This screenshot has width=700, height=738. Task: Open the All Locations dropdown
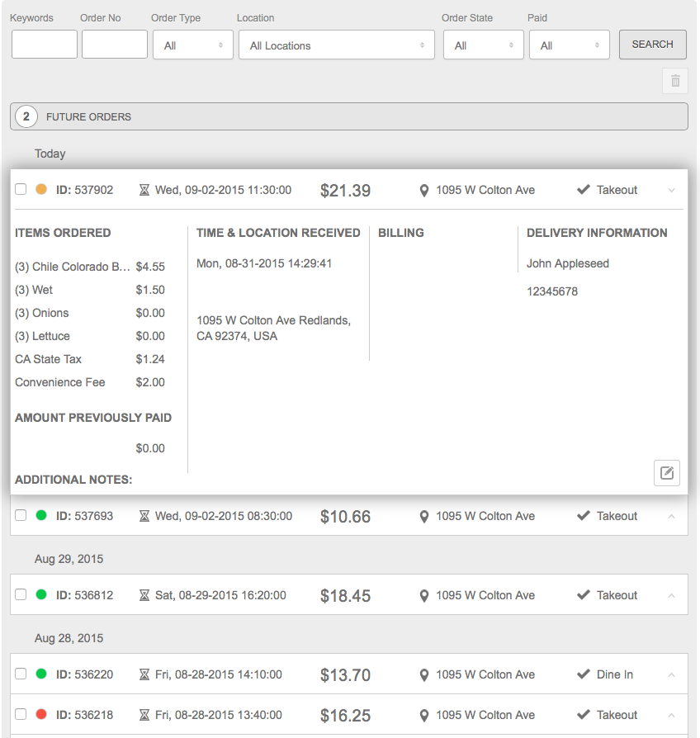336,45
